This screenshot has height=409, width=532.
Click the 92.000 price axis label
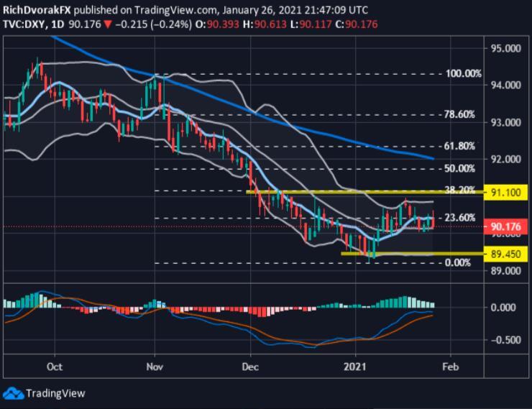506,159
